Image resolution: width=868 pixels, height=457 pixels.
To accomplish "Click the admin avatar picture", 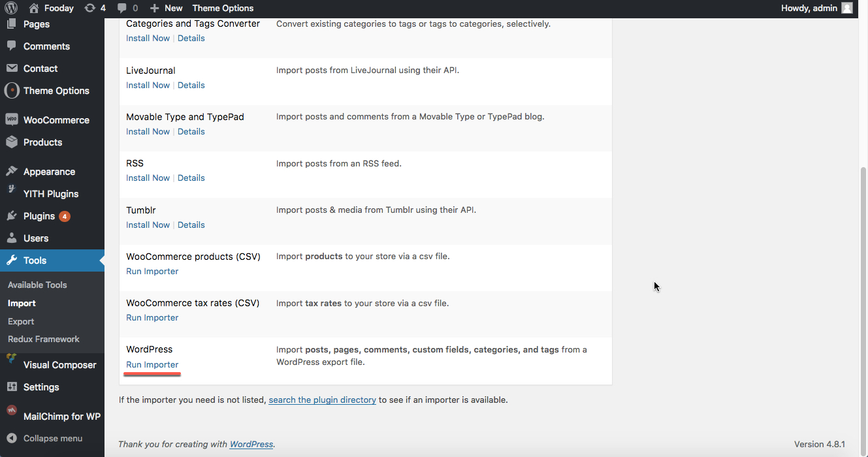I will (847, 8).
